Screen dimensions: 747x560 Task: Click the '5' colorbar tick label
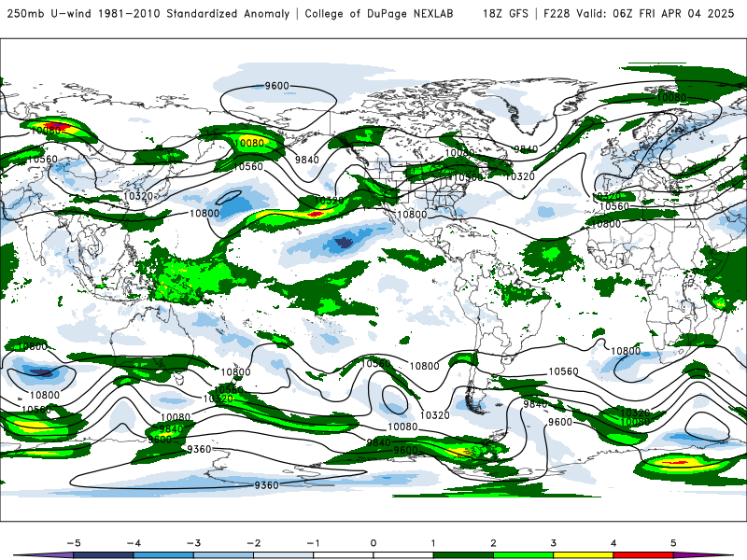click(673, 543)
